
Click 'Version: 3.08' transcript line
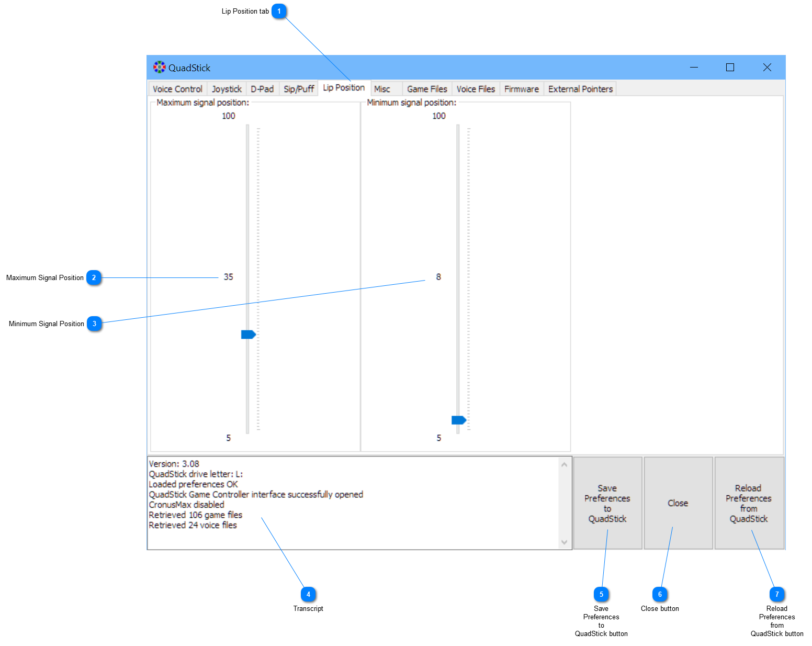[174, 463]
